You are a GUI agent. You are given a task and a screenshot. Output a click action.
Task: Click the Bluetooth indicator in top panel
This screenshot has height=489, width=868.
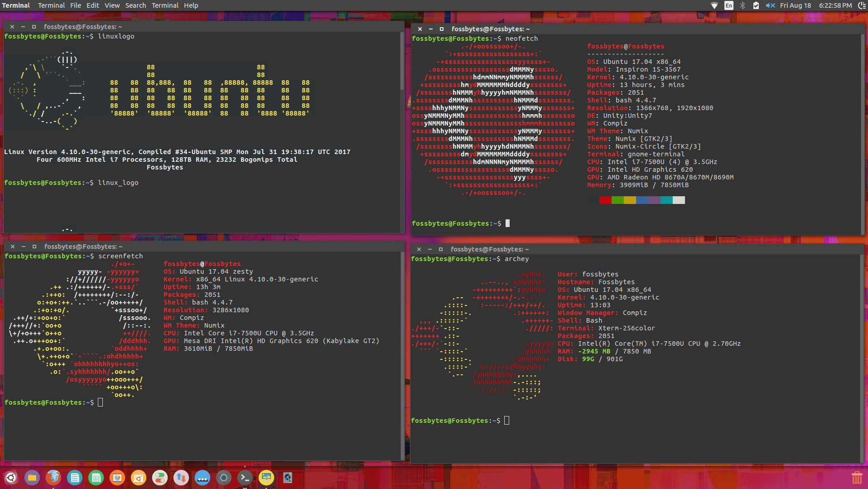tap(743, 5)
